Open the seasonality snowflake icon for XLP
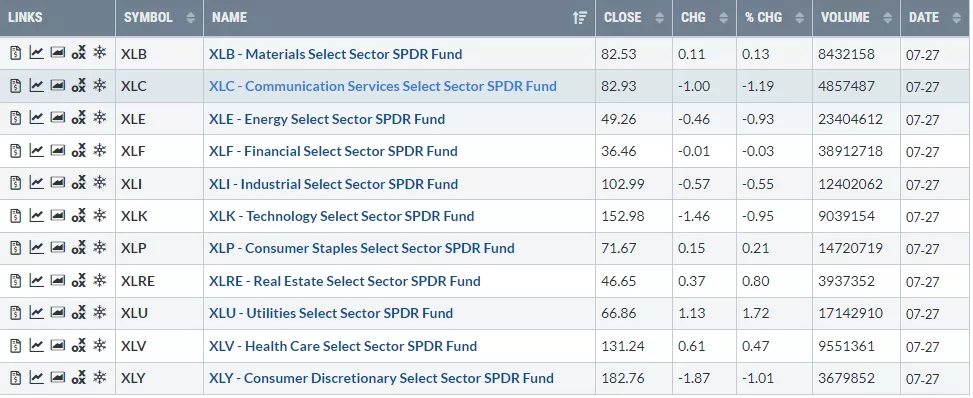Image resolution: width=973 pixels, height=398 pixels. (99, 247)
